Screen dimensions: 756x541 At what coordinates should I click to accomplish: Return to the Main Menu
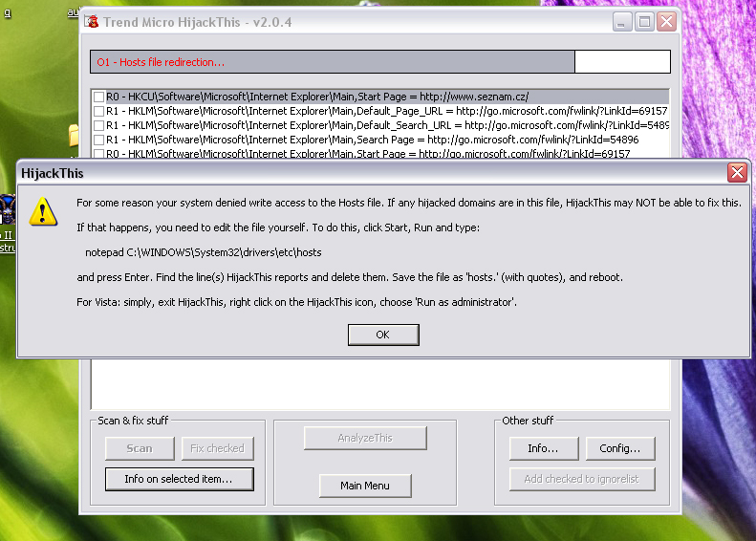tap(365, 486)
